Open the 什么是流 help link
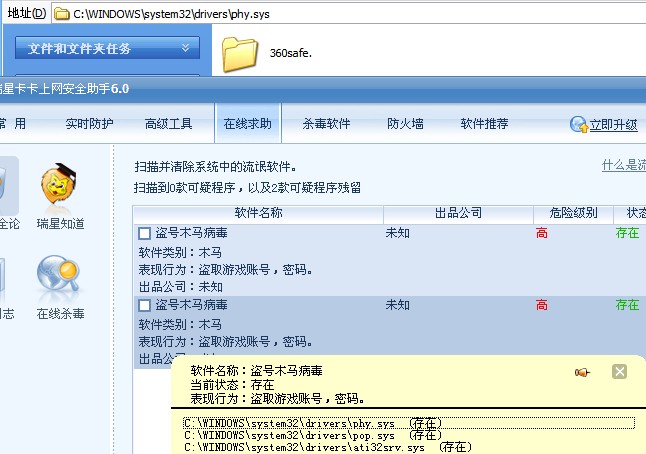 pos(624,166)
